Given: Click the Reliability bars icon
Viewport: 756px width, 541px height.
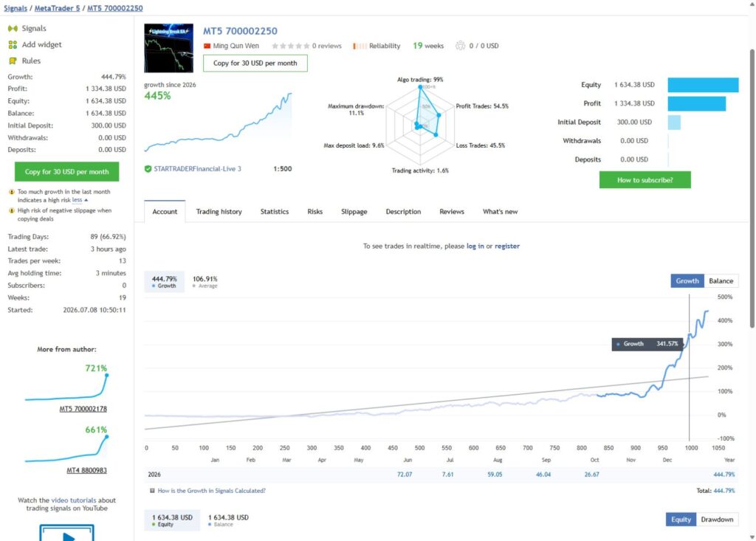Looking at the screenshot, I should [360, 46].
